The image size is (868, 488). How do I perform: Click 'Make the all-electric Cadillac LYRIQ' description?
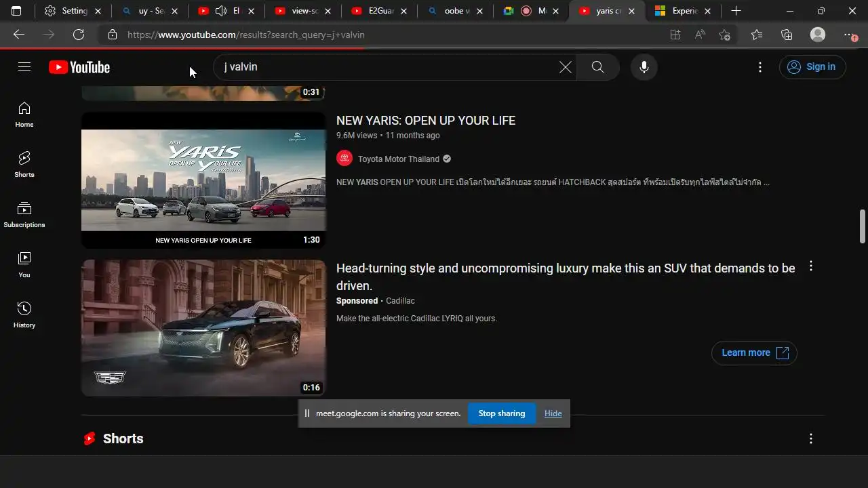416,319
